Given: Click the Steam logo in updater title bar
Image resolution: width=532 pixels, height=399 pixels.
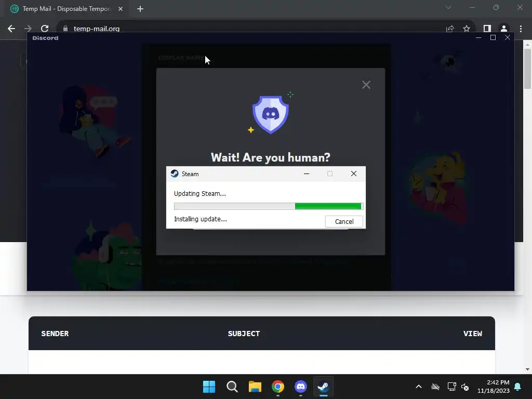Looking at the screenshot, I should click(x=175, y=174).
